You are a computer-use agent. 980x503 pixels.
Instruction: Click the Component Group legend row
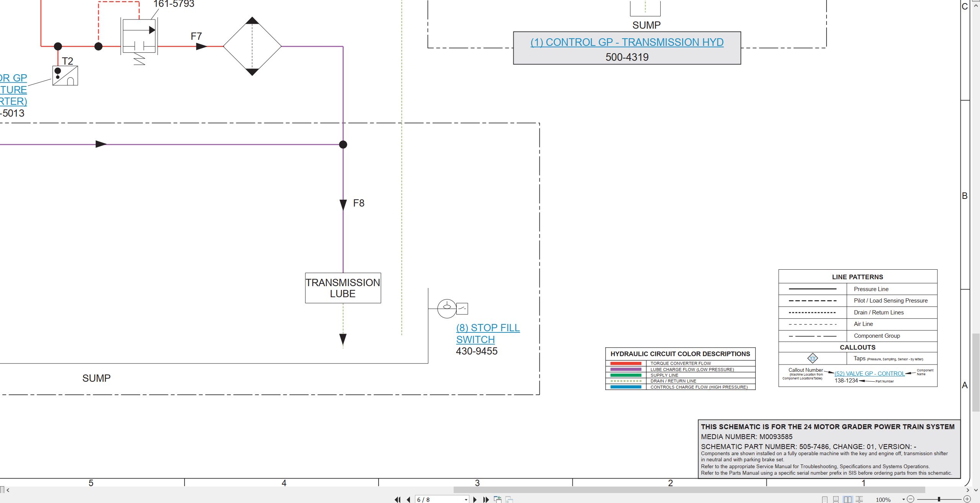pos(858,336)
